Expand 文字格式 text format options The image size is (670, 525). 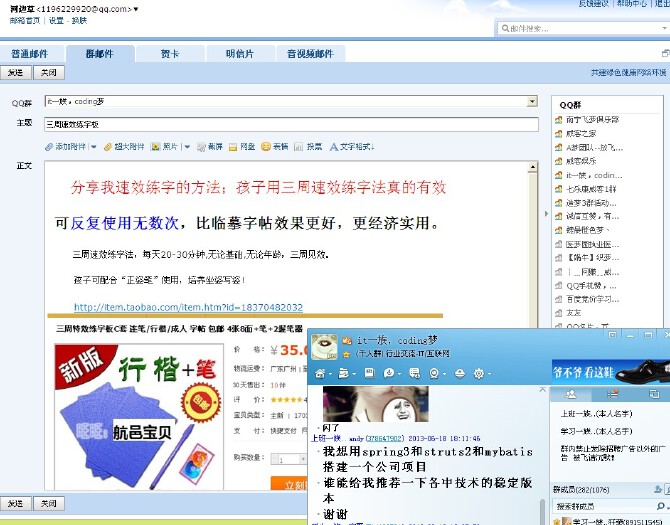click(352, 147)
